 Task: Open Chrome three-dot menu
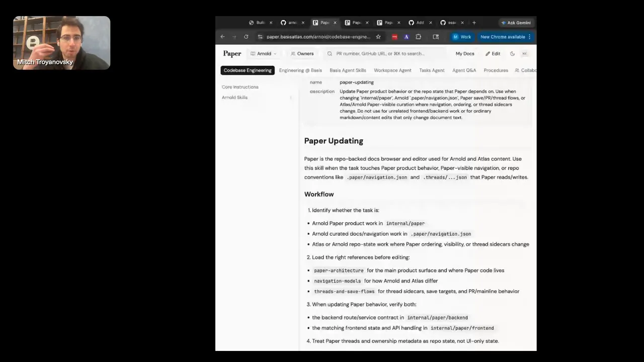pyautogui.click(x=529, y=37)
